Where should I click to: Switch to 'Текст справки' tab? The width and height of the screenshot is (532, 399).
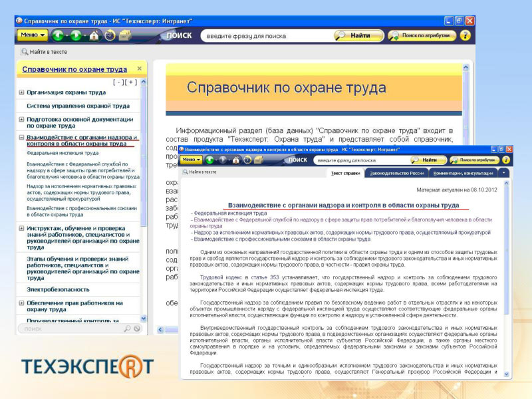[x=345, y=173]
